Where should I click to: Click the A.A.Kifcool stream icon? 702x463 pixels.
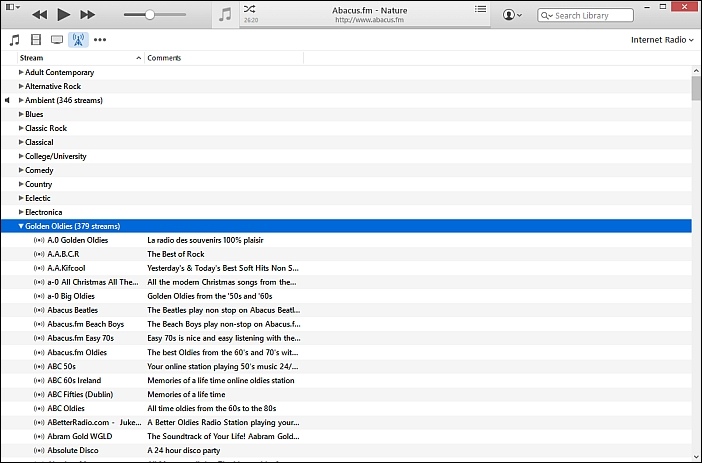(x=39, y=268)
